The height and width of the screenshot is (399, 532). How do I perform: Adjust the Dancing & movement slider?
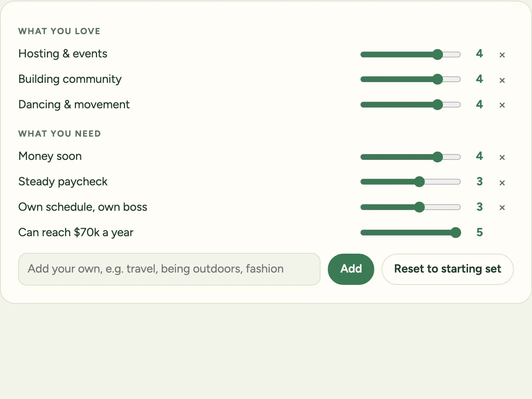411,105
